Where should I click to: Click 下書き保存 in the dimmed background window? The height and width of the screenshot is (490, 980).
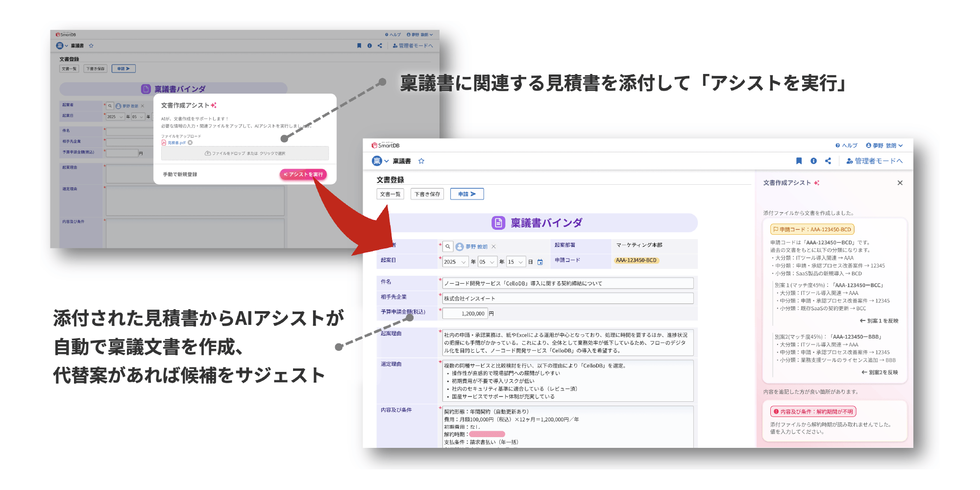tap(95, 69)
